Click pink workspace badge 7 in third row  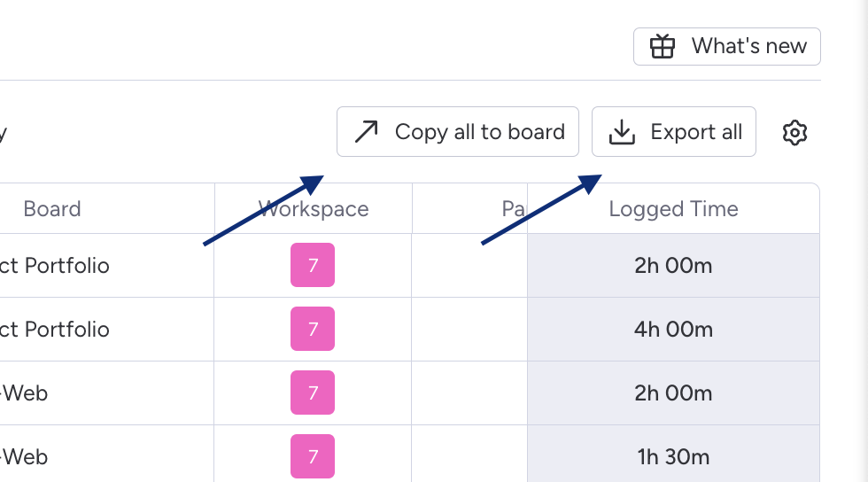click(313, 393)
